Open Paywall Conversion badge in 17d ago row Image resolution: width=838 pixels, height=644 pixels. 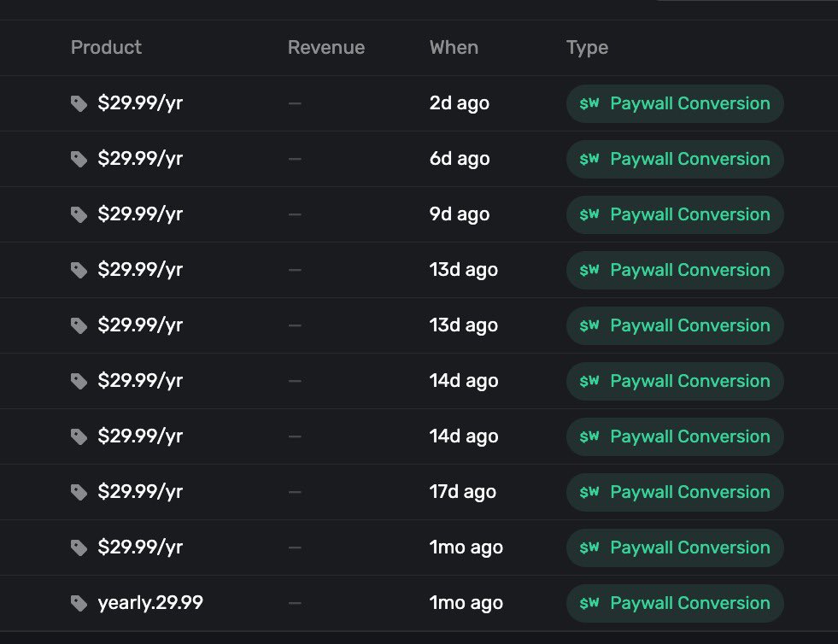tap(675, 492)
